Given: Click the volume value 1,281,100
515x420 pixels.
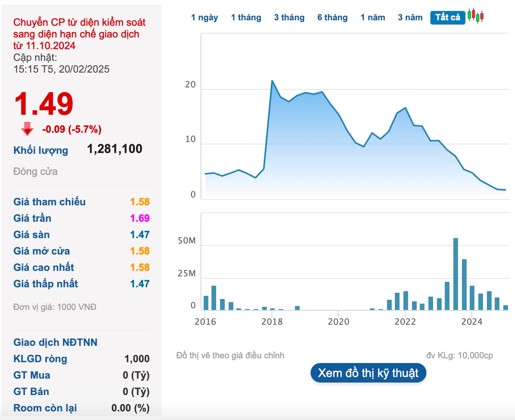Looking at the screenshot, I should (x=115, y=149).
